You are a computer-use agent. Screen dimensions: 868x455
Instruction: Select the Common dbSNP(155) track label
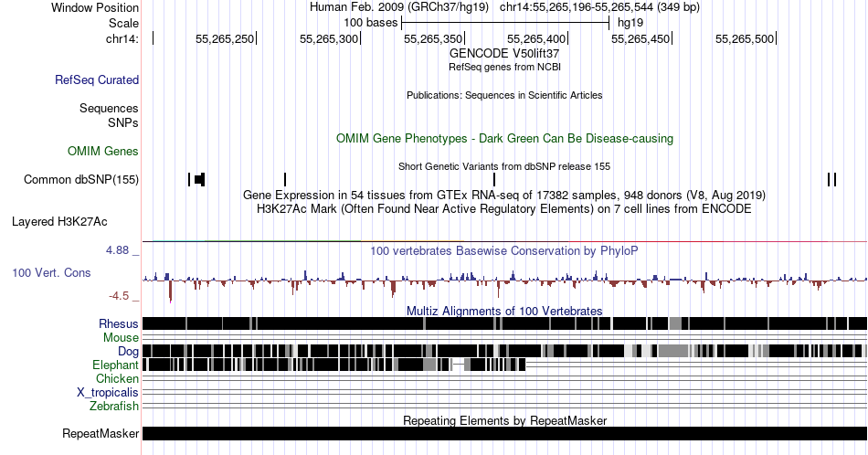tap(80, 179)
